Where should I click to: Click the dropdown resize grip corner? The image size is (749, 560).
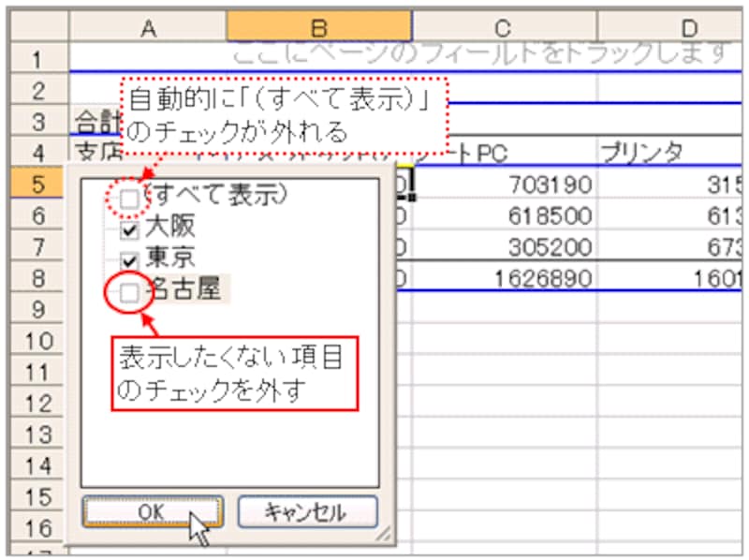click(383, 534)
